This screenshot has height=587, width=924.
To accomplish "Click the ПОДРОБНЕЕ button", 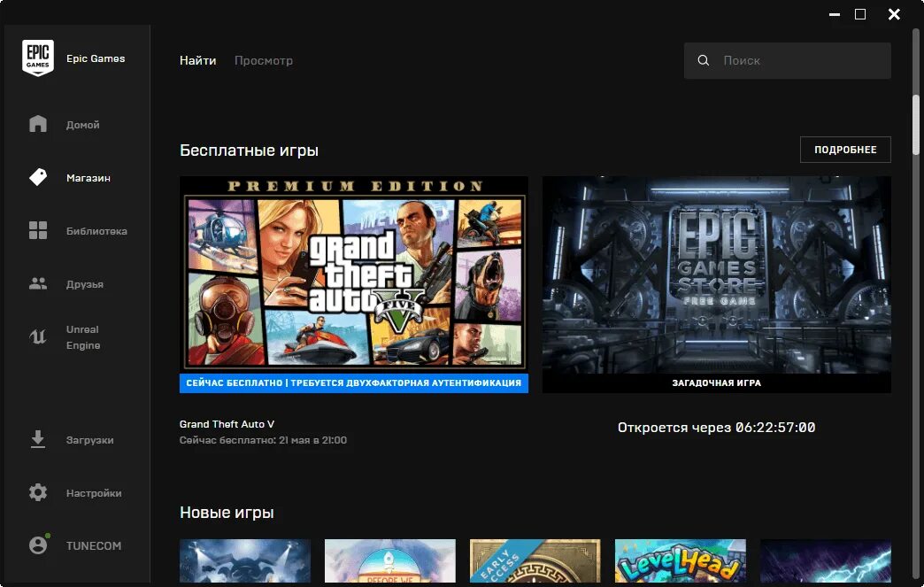I will (845, 150).
